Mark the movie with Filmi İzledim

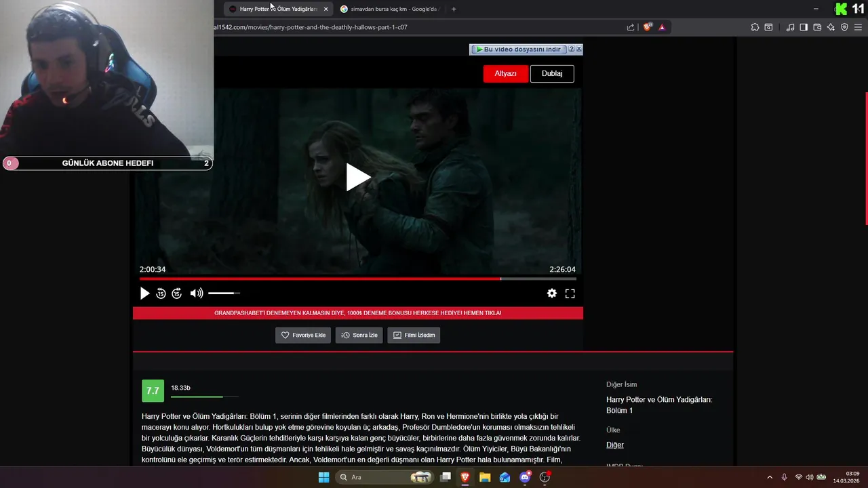(414, 335)
